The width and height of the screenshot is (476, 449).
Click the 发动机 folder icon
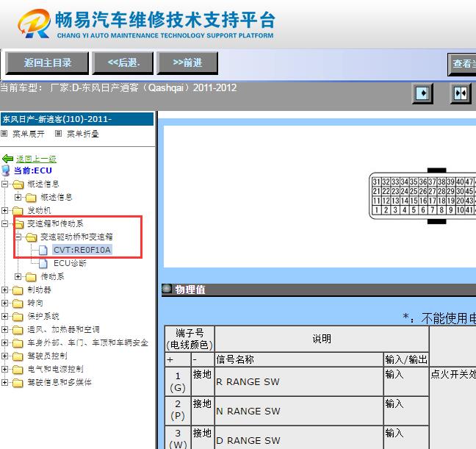click(x=18, y=210)
